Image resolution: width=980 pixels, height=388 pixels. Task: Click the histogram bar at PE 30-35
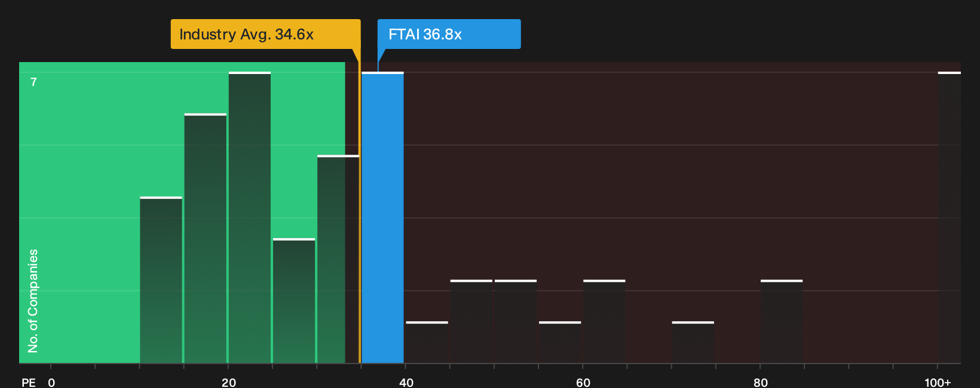point(338,259)
